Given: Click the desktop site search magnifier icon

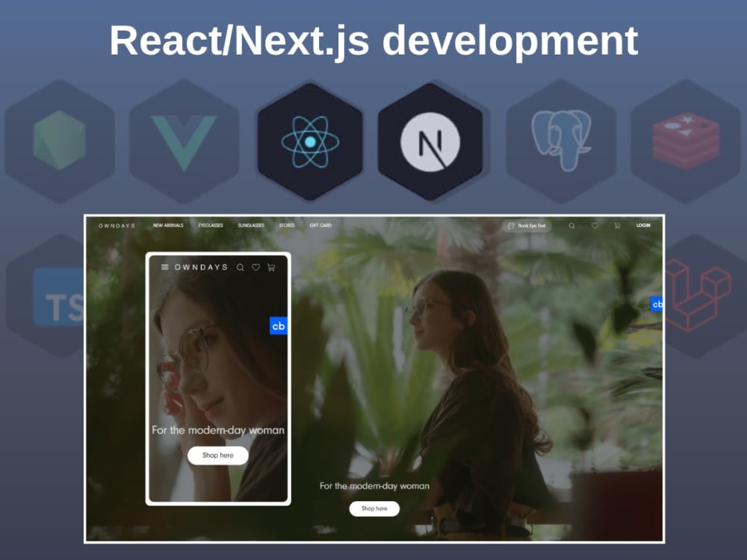Looking at the screenshot, I should [x=571, y=225].
